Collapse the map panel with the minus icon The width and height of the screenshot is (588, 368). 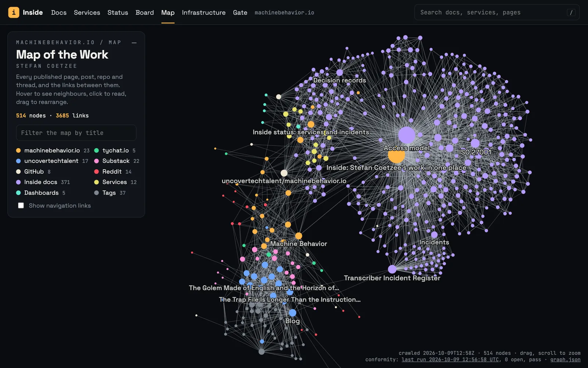[134, 43]
